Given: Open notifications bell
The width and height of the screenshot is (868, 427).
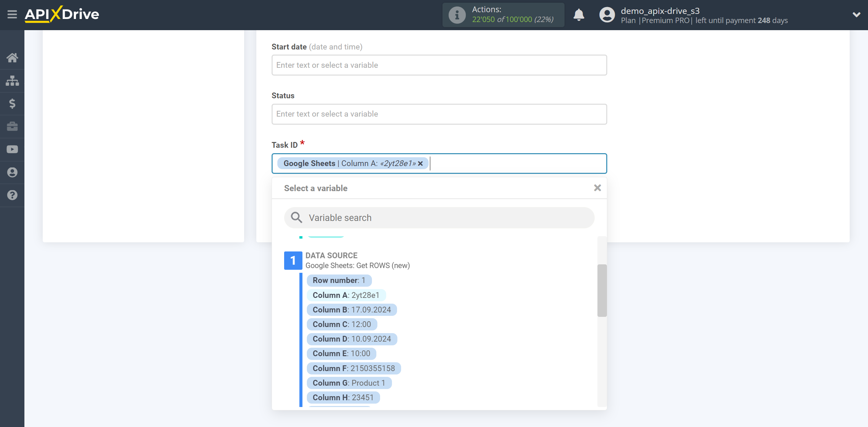Looking at the screenshot, I should pyautogui.click(x=579, y=15).
